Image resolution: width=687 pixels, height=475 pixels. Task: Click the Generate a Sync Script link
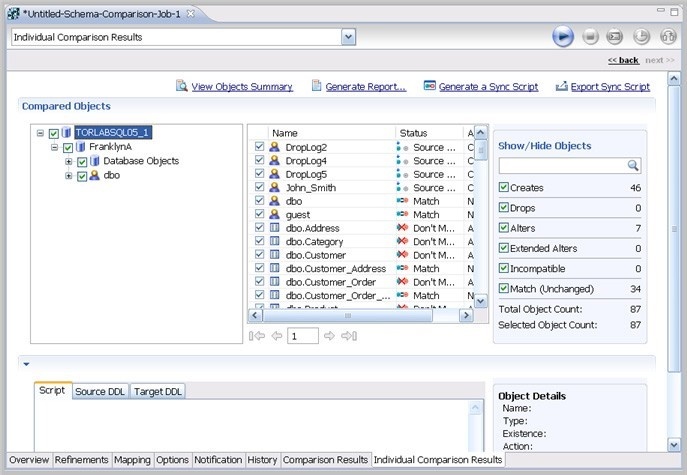(x=489, y=87)
